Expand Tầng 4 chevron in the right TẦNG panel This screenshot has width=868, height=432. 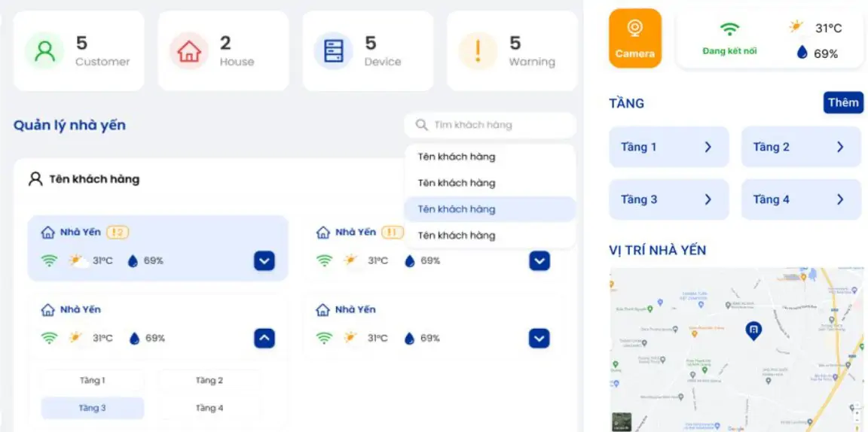pos(839,199)
